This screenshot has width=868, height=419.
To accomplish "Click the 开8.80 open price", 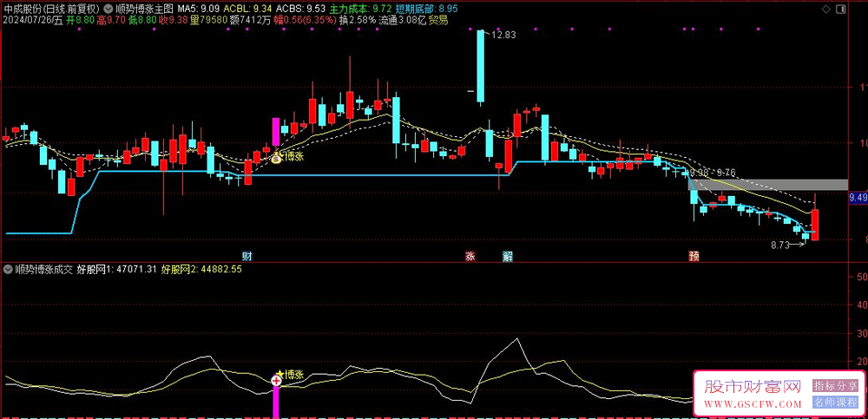I will point(80,19).
